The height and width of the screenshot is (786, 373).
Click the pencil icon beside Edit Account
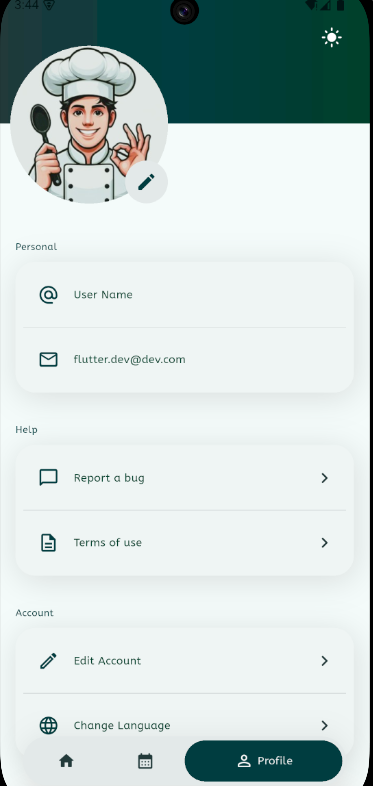click(x=49, y=661)
